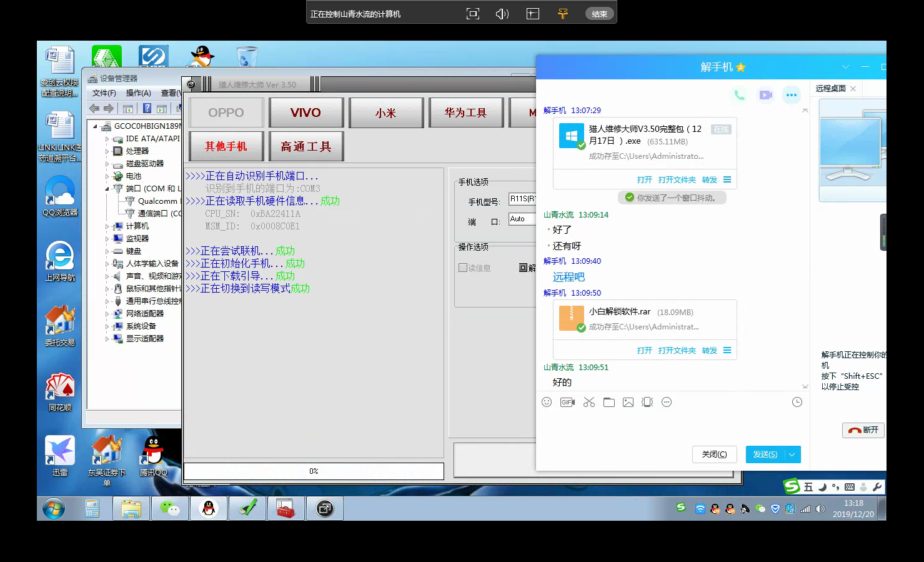This screenshot has width=924, height=562.
Task: Expand 处理器 node in device tree
Action: click(107, 151)
